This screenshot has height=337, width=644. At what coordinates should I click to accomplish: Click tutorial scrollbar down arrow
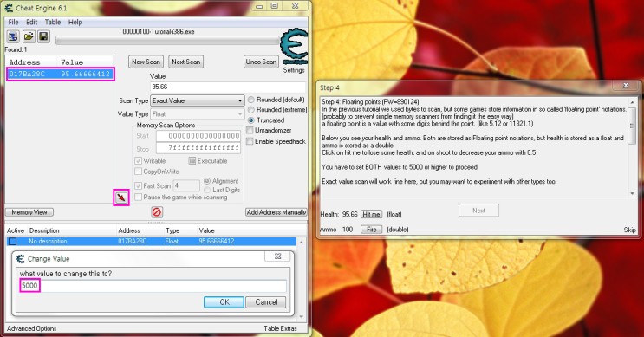(x=632, y=193)
